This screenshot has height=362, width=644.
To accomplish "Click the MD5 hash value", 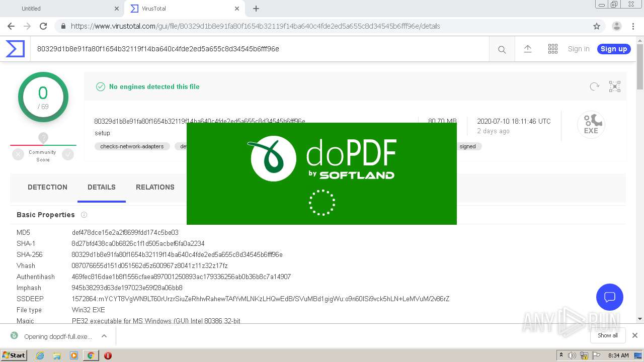I will [x=125, y=232].
